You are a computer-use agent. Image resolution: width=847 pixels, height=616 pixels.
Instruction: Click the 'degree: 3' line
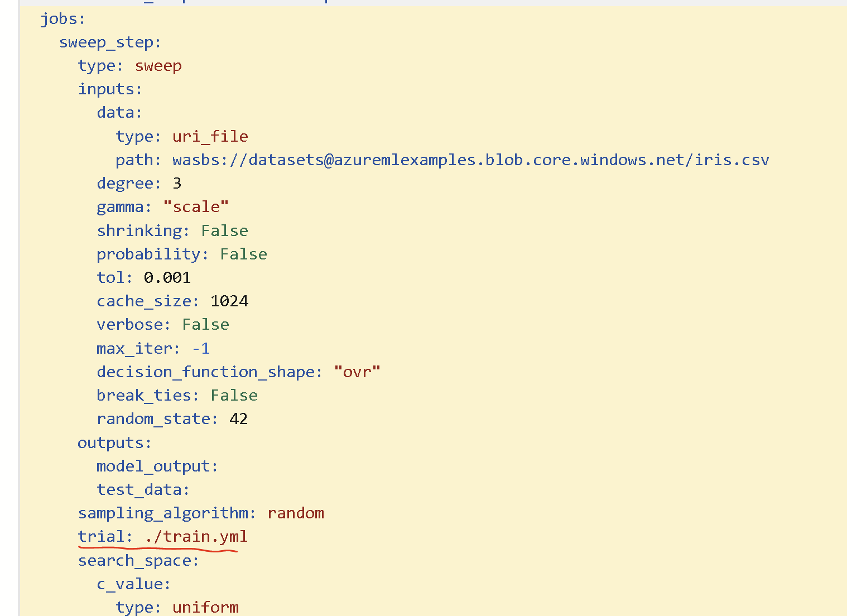139,184
